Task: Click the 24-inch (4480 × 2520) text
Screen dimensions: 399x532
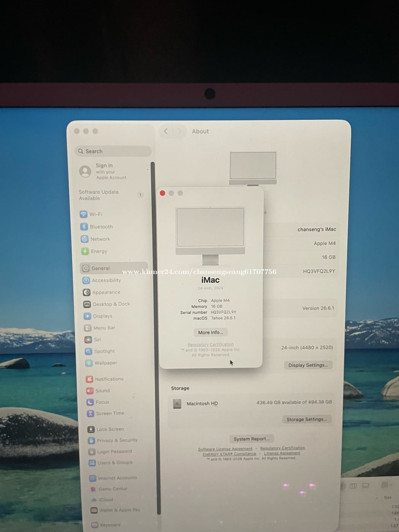Action: point(307,348)
